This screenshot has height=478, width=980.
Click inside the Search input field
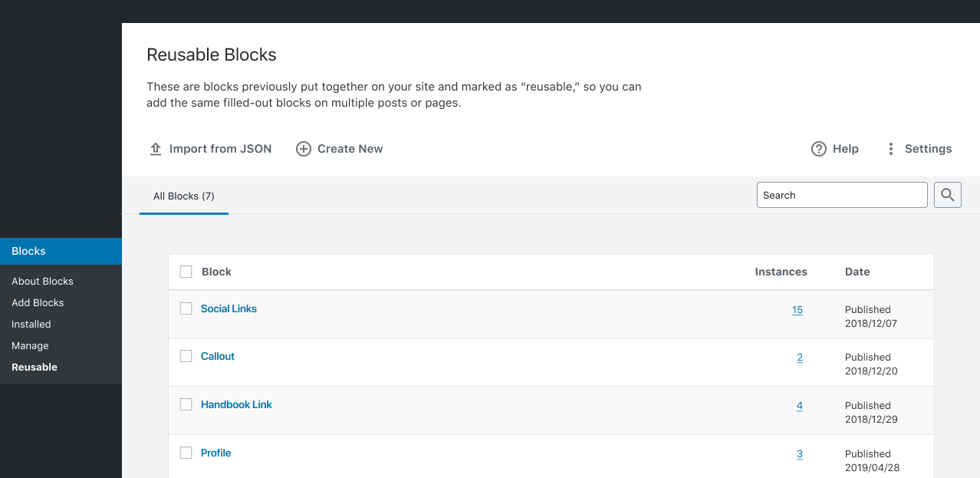coord(841,194)
